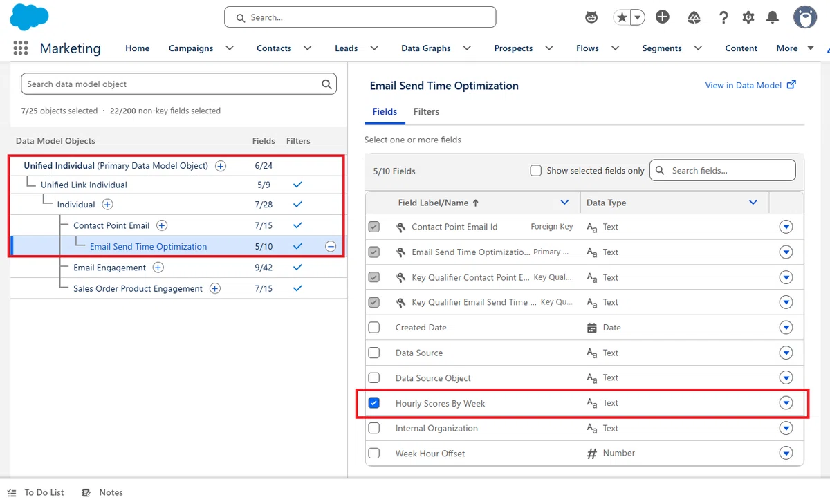Focus the Search fields input
This screenshot has width=830, height=504.
coord(723,170)
